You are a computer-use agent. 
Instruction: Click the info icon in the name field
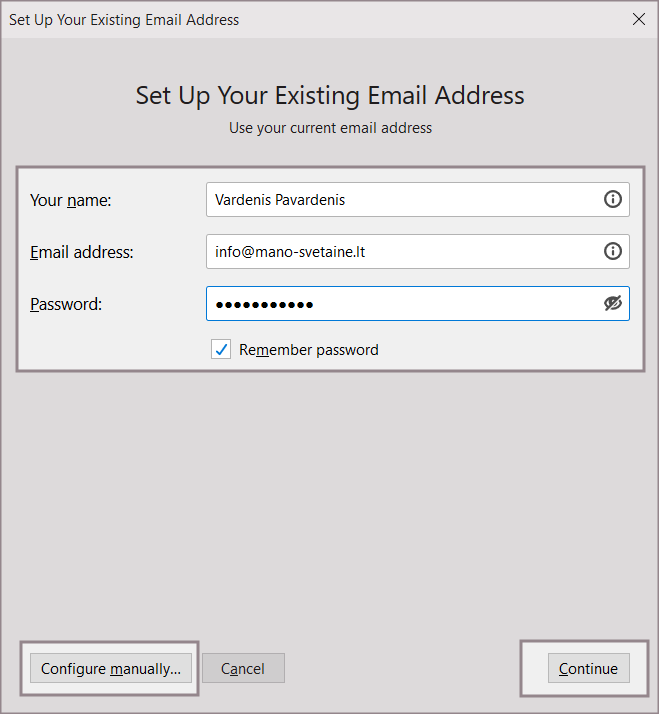[x=613, y=199]
